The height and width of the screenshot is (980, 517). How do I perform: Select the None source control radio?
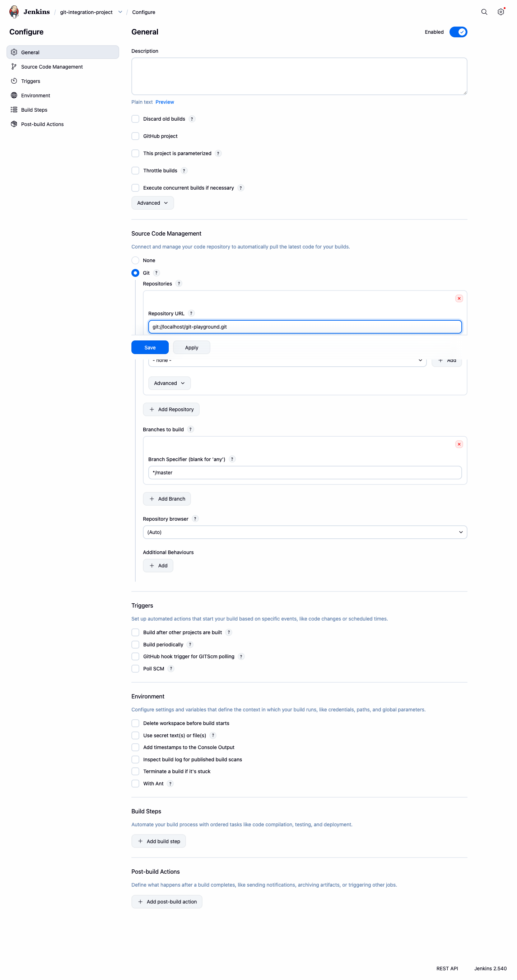[x=135, y=260]
